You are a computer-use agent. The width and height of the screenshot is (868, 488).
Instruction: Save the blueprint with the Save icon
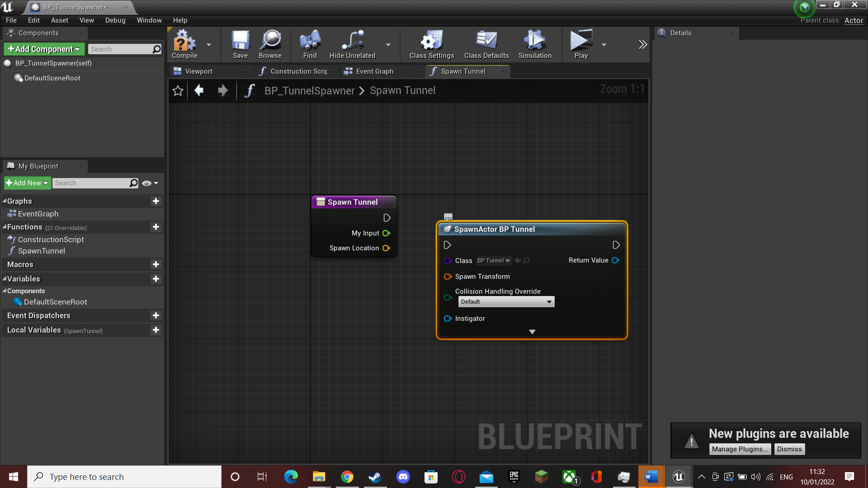[x=240, y=44]
